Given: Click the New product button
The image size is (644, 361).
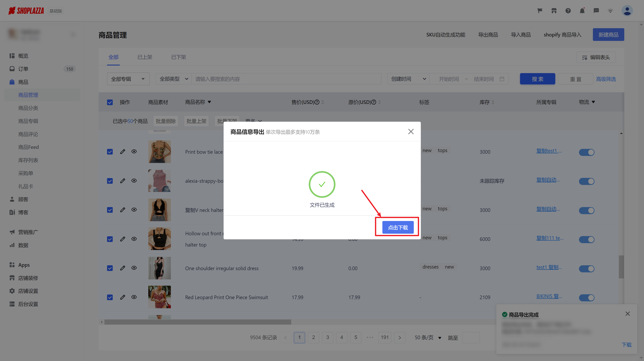Looking at the screenshot, I should 608,34.
